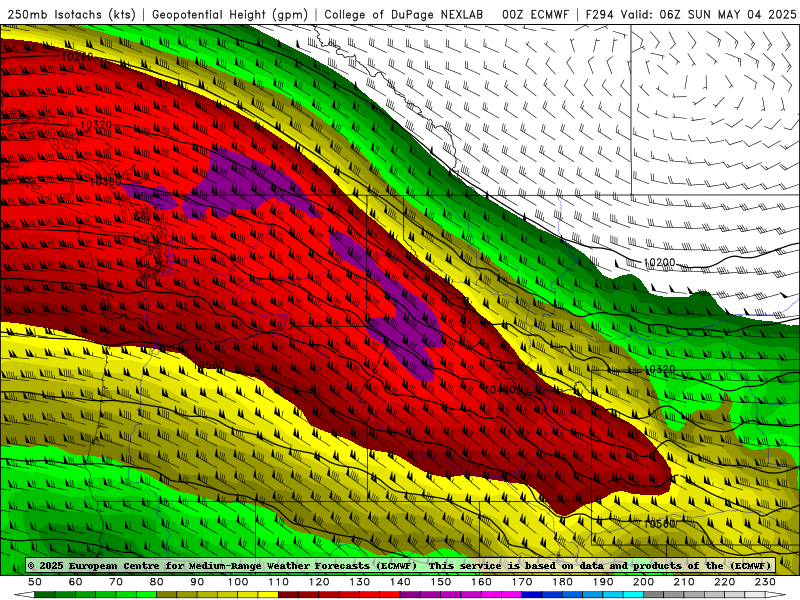Click the colorbar value 110

(279, 582)
